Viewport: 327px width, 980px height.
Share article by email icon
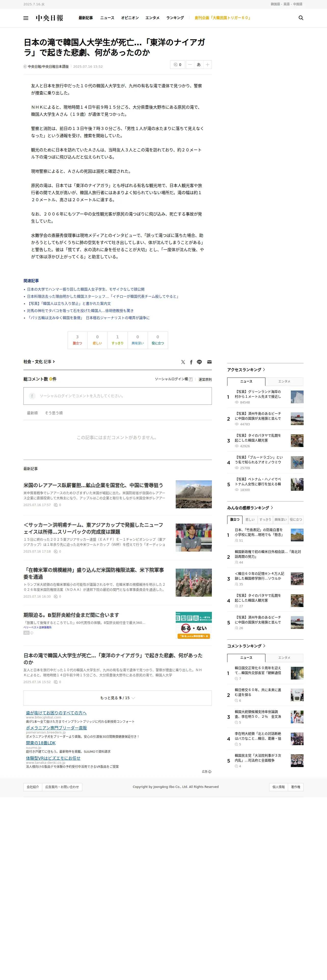209,362
